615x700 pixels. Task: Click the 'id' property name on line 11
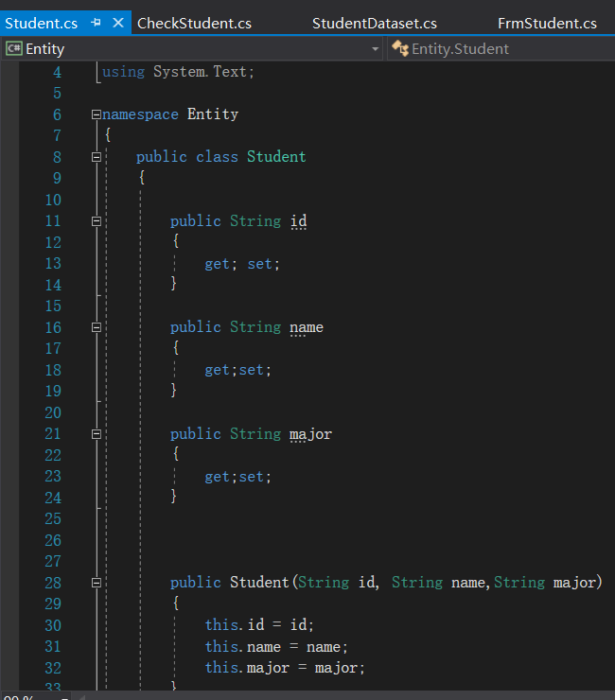click(298, 221)
